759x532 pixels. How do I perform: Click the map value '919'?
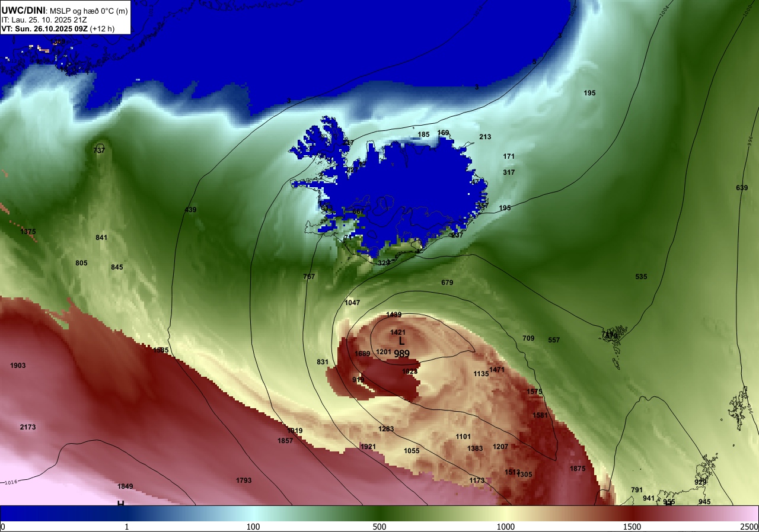tap(358, 380)
